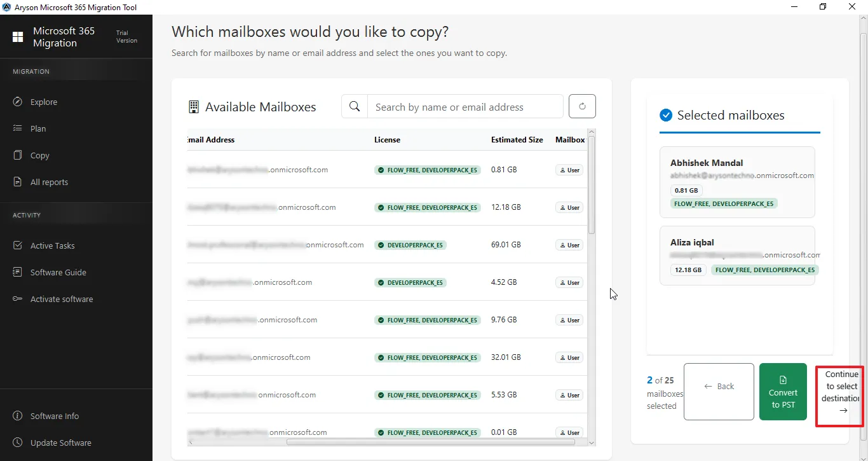Screen dimensions: 868x461
Task: Click the refresh mailboxes icon button
Action: 582,107
